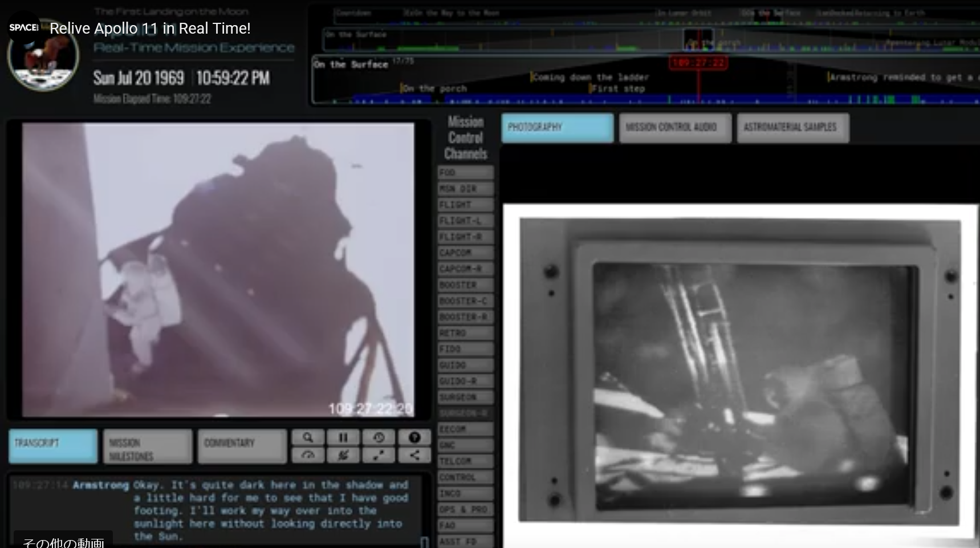Click the Space.com channel logo

pyautogui.click(x=23, y=27)
